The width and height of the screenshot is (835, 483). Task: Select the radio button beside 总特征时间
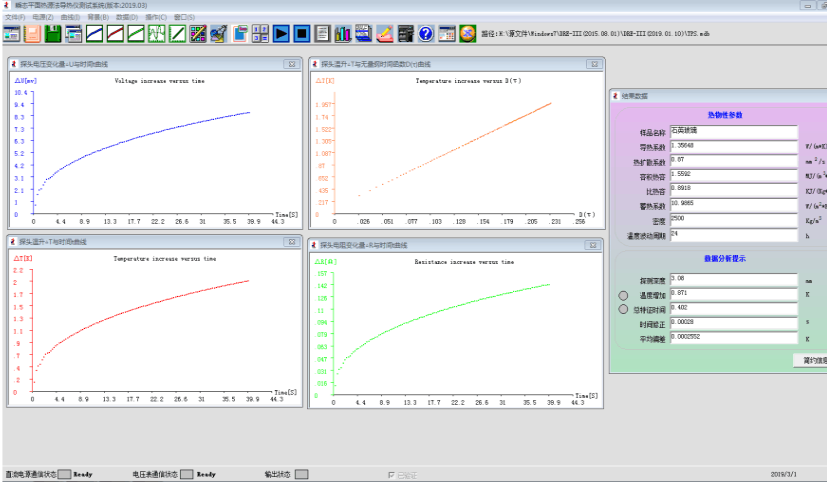(623, 310)
